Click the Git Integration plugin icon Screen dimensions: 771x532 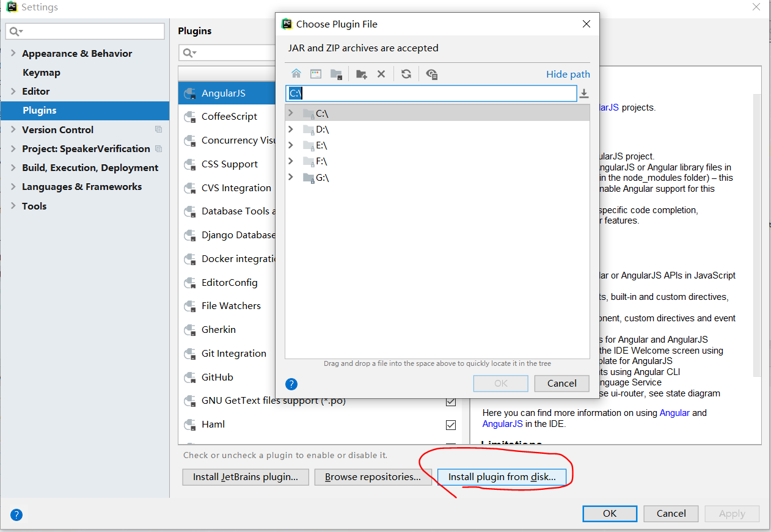pyautogui.click(x=190, y=354)
